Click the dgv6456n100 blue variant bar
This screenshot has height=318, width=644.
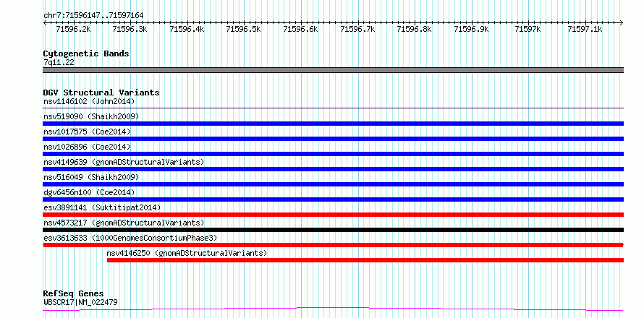[333, 199]
